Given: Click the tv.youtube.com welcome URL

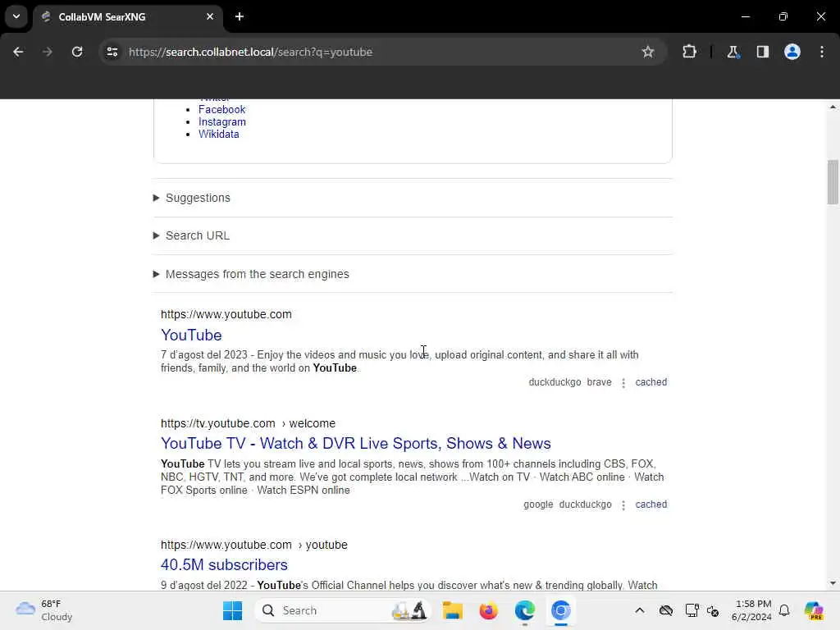Looking at the screenshot, I should [248, 423].
